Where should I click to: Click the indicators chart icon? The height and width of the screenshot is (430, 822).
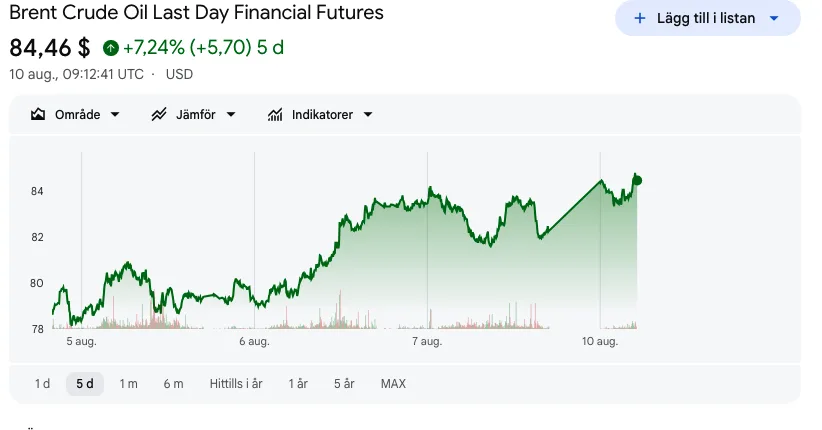click(x=275, y=114)
